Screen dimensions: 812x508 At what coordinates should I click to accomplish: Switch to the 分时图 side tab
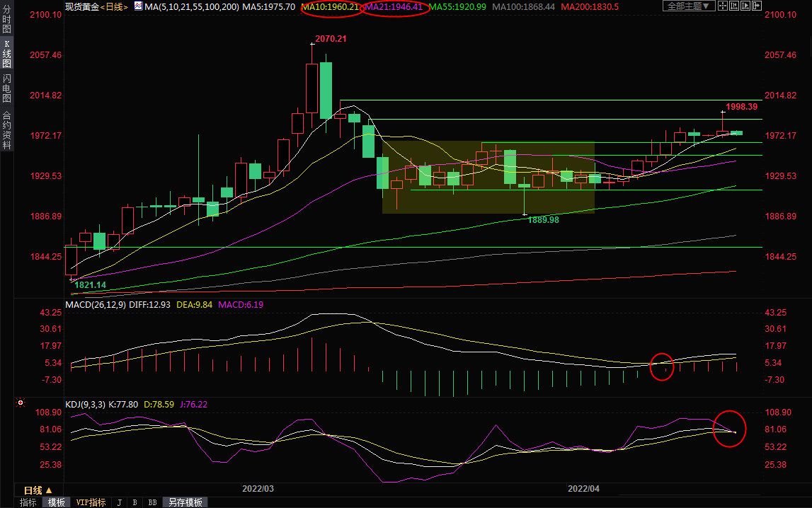click(6, 19)
